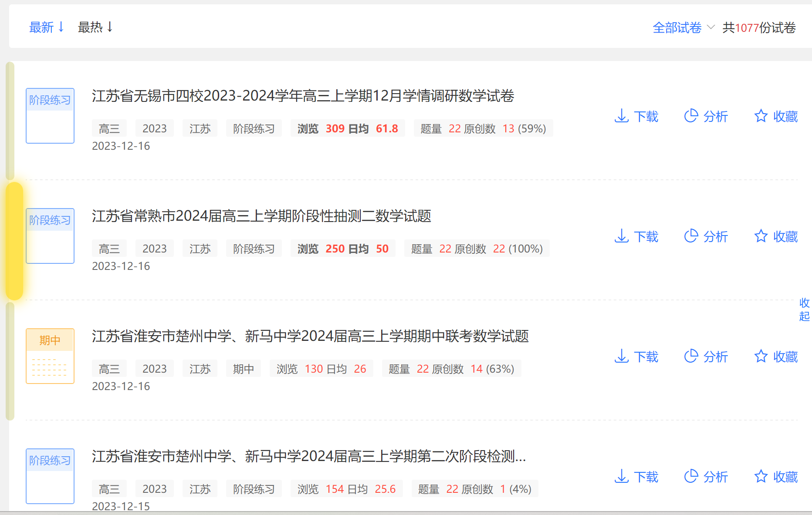
Task: Favorite the 第二次阶段检测 exam paper
Action: point(776,477)
